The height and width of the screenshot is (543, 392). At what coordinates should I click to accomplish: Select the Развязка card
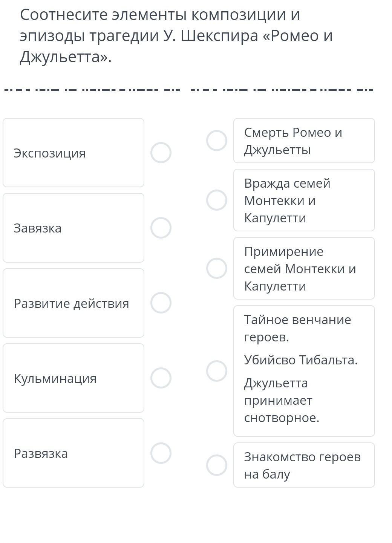click(x=73, y=453)
